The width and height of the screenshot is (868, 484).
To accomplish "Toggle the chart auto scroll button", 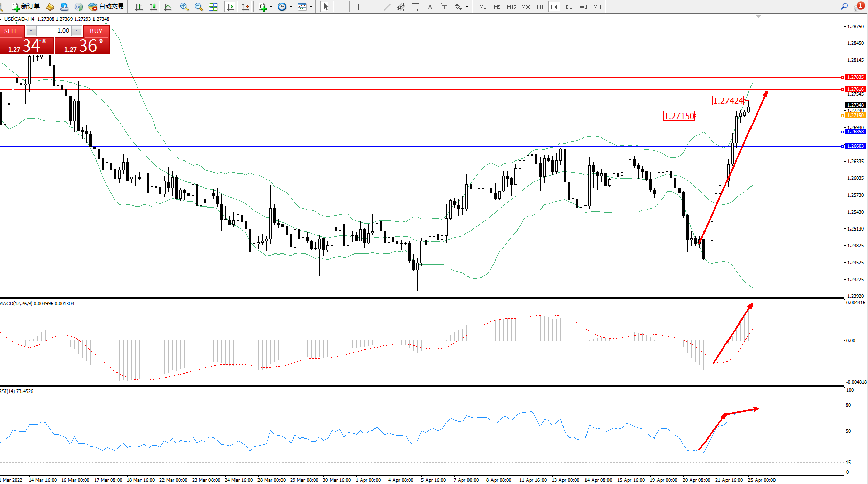I will tap(231, 7).
